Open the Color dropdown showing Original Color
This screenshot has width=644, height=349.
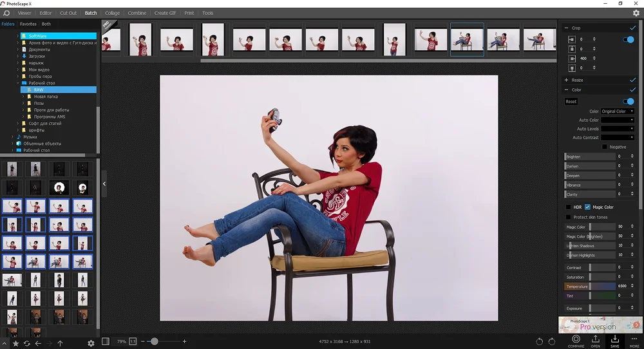(618, 111)
